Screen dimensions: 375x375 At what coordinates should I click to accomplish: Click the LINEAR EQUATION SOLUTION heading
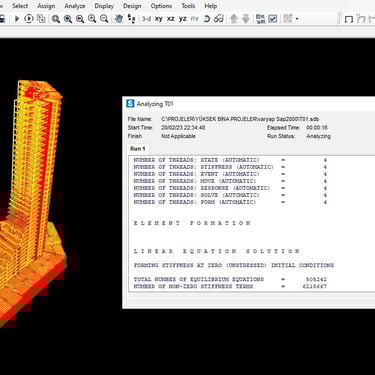tap(217, 251)
